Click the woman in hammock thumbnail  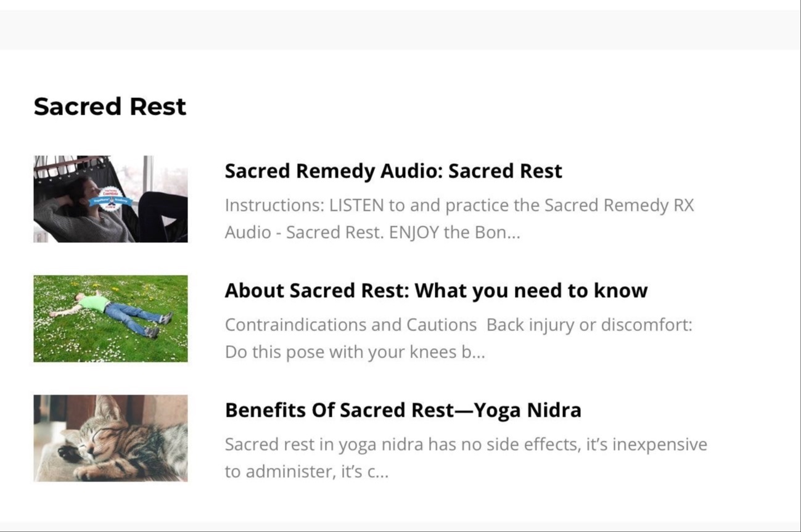tap(110, 198)
